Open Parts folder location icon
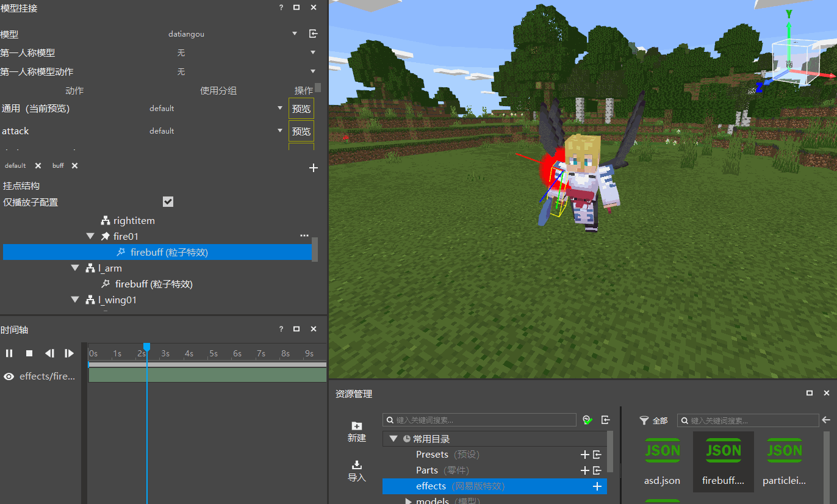Screen dimensions: 837x504 tap(597, 470)
